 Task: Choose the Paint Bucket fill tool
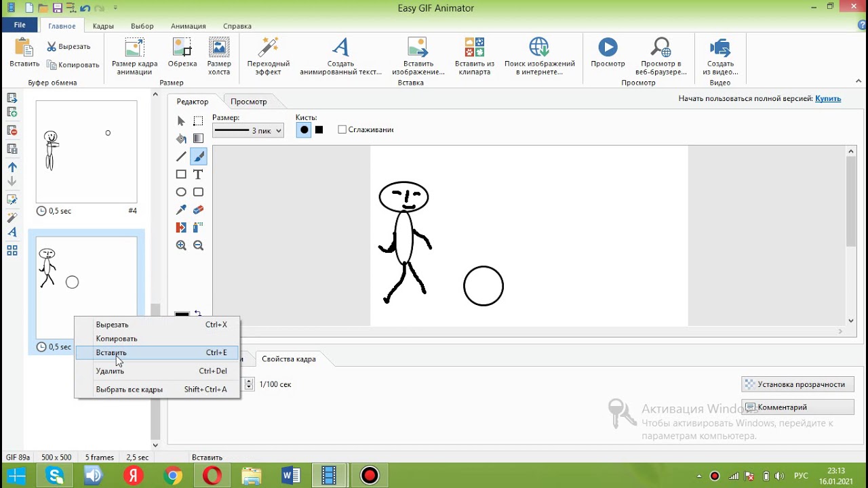181,139
